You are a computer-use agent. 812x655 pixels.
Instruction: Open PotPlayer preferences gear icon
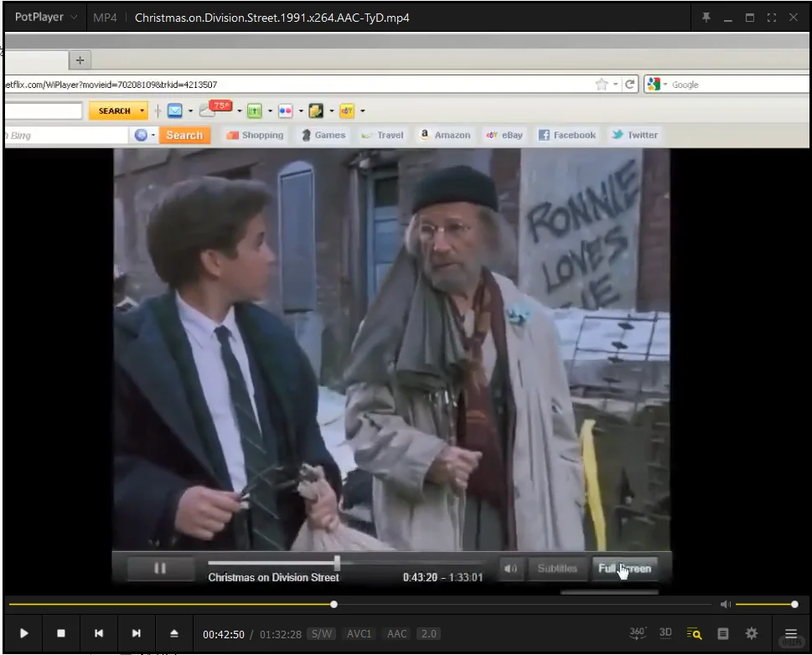(752, 633)
